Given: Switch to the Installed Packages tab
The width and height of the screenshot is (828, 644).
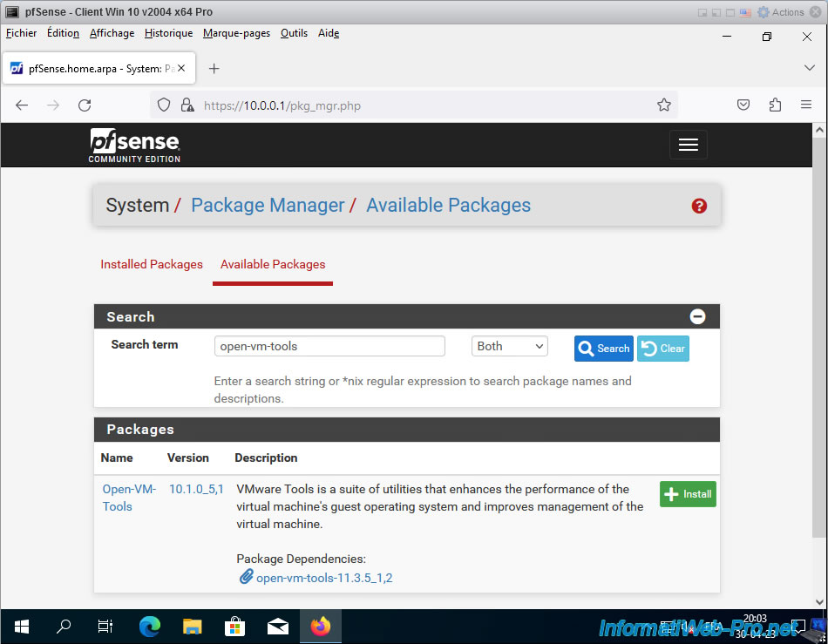Looking at the screenshot, I should (152, 264).
